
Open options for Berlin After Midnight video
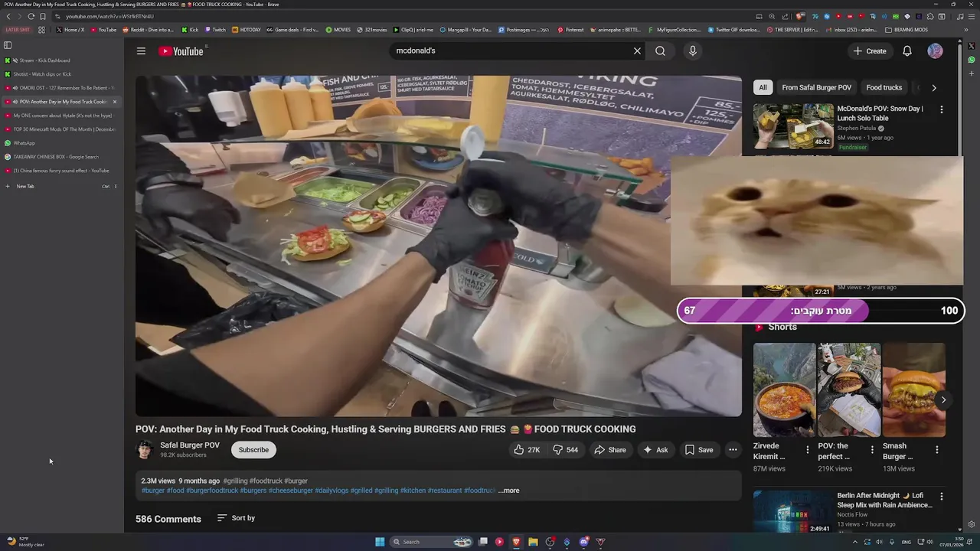[x=941, y=497]
